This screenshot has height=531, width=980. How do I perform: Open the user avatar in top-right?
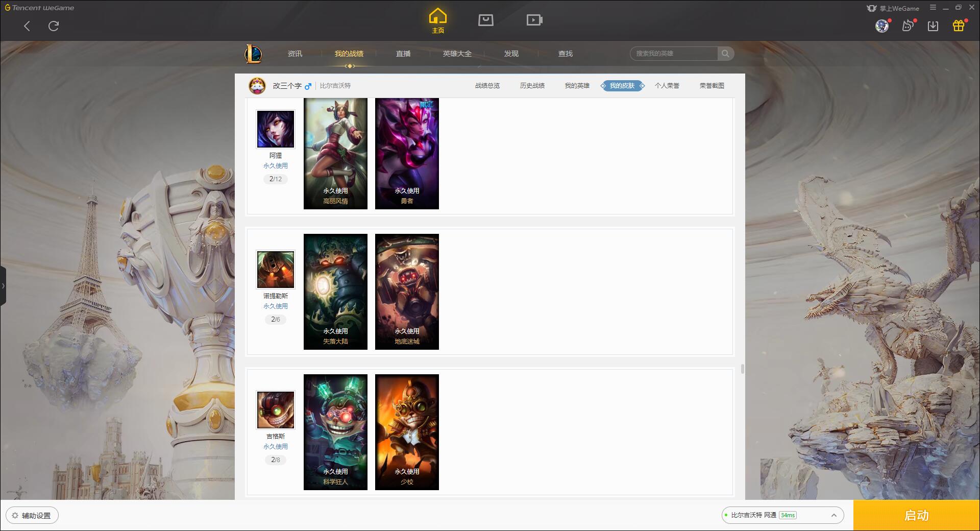[x=882, y=26]
